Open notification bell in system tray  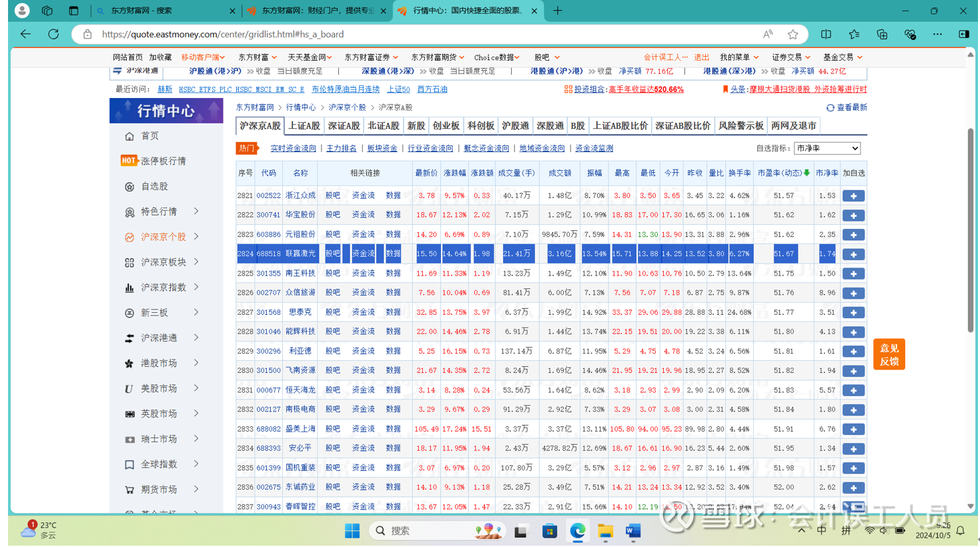pos(961,531)
